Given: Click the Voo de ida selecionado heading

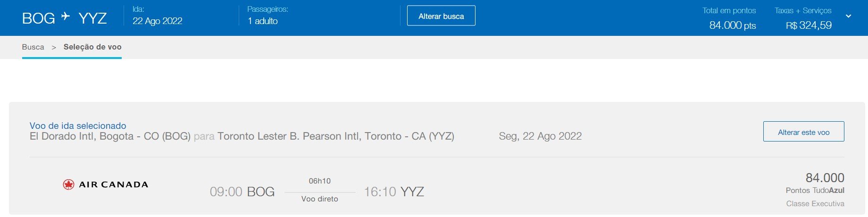Looking at the screenshot, I should click(x=78, y=125).
